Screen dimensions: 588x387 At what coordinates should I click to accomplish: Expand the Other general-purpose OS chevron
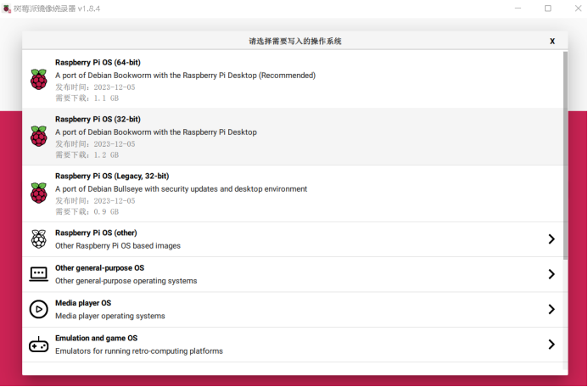pos(552,274)
